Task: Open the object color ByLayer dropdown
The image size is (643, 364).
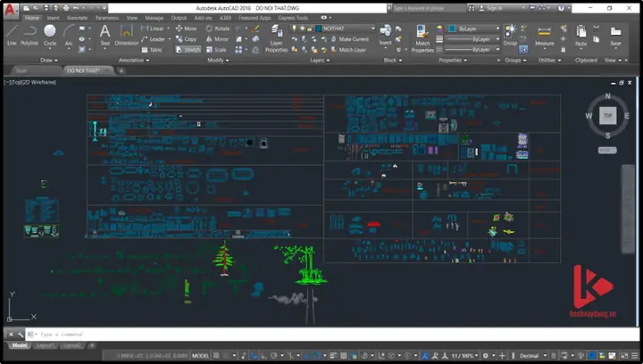Action: 474,29
